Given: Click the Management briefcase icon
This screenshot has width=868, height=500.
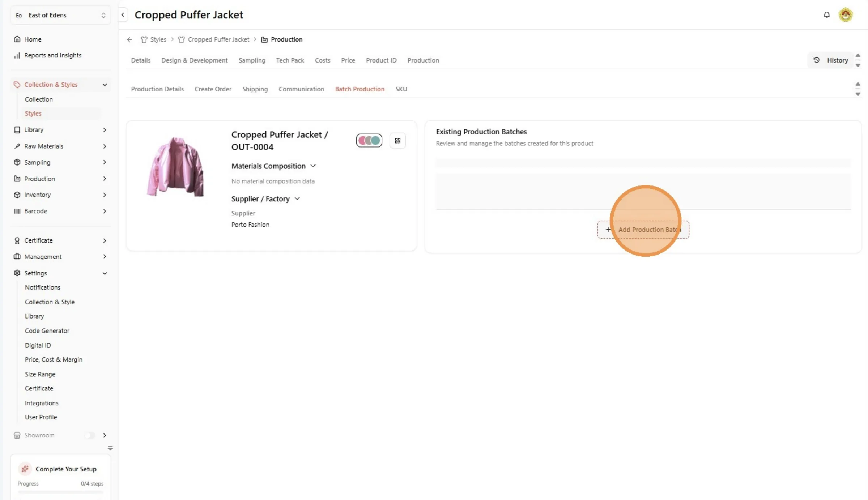Looking at the screenshot, I should pyautogui.click(x=17, y=257).
